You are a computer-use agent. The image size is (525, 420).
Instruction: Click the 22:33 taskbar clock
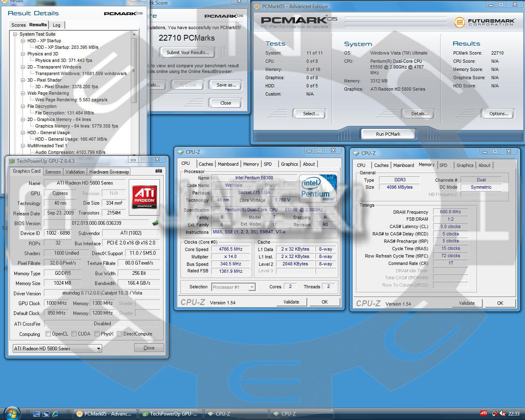click(x=514, y=414)
